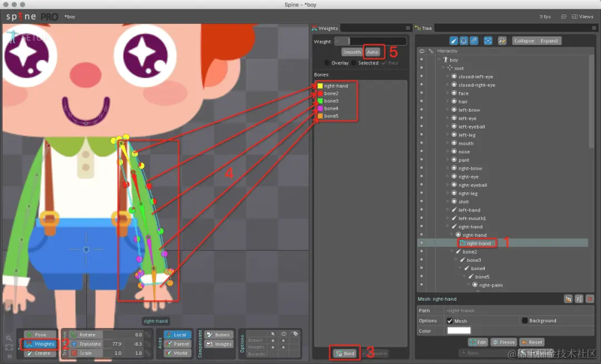
Task: Toggle visibility dot for the hair row
Action: [422, 102]
